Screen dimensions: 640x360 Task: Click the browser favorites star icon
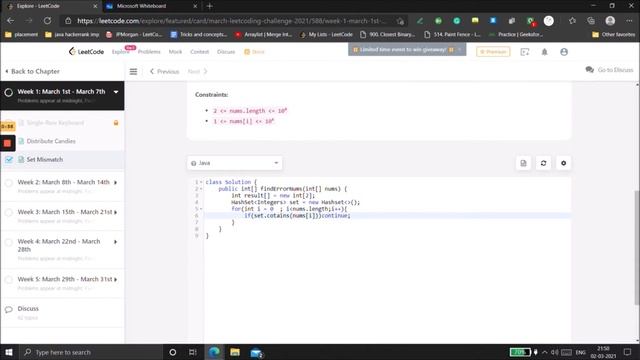(572, 20)
